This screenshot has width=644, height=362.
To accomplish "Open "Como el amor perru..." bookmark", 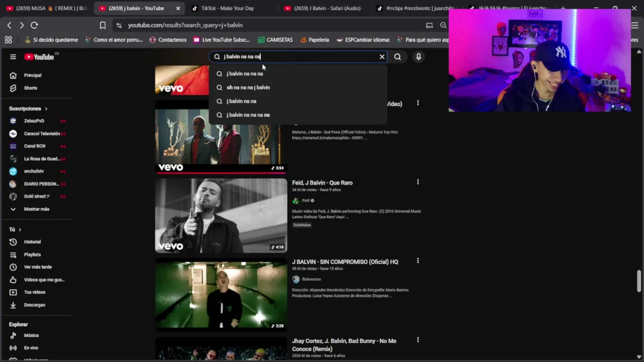I will point(114,40).
